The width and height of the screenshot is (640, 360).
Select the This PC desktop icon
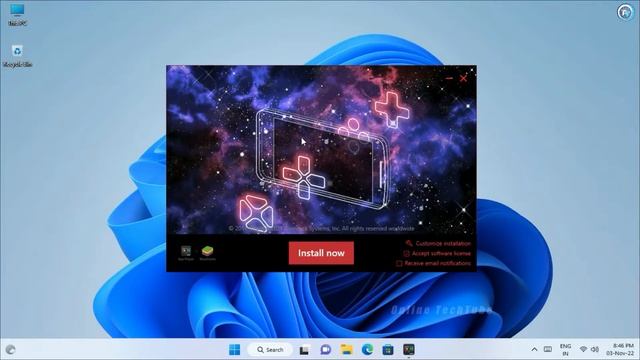coord(17,15)
